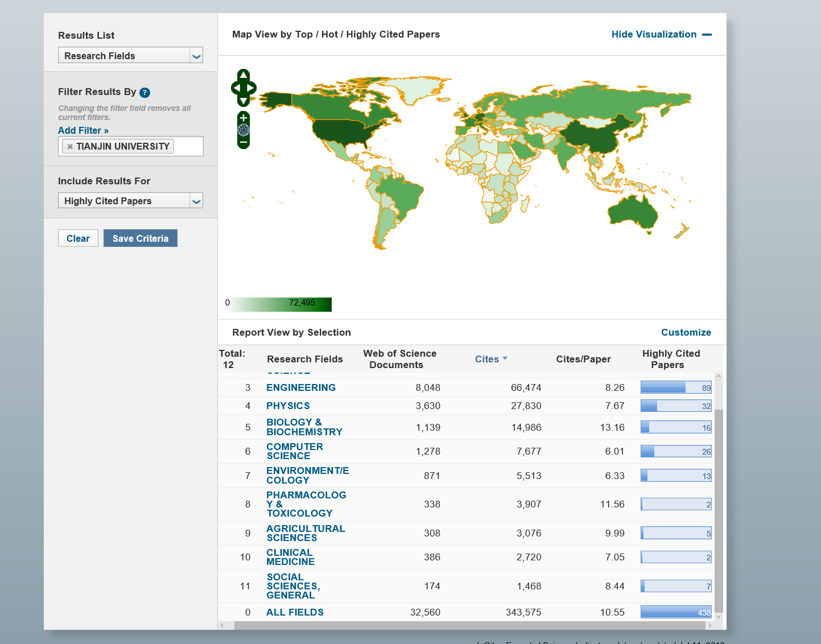
Task: Open the Customize report options
Action: [686, 332]
